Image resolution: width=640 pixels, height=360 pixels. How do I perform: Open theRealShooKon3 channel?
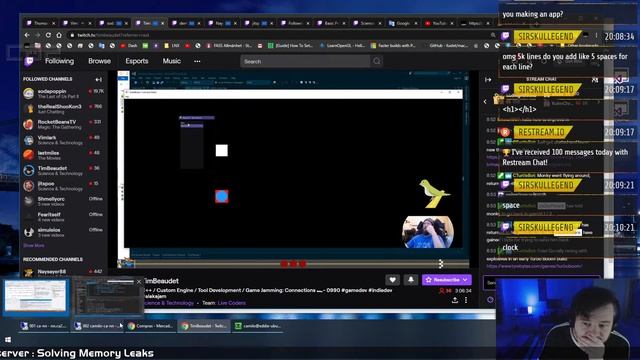click(63, 109)
